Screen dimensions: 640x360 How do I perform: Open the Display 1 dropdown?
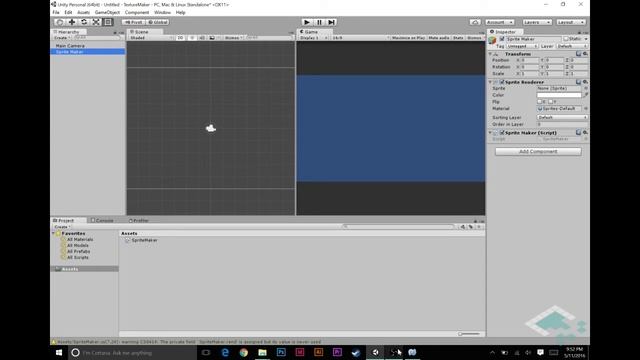(x=313, y=38)
